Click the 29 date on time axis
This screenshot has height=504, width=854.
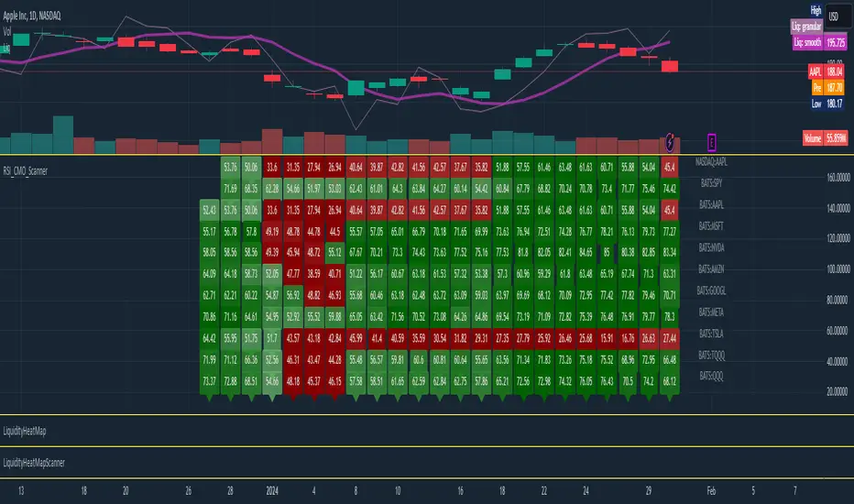click(649, 491)
